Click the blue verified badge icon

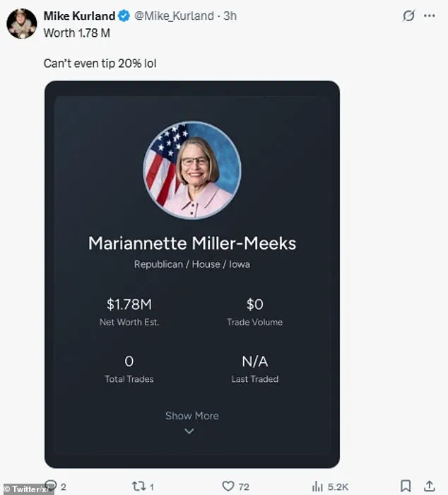[x=124, y=16]
